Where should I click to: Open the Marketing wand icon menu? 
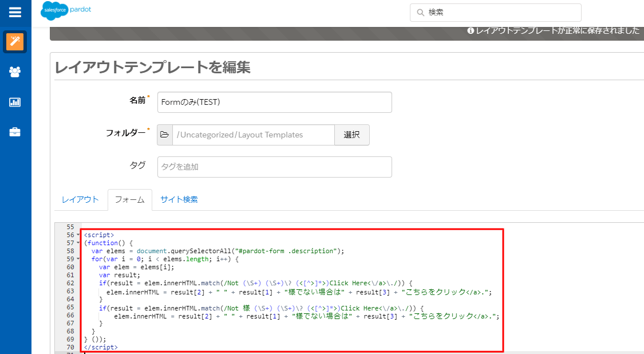[x=15, y=42]
